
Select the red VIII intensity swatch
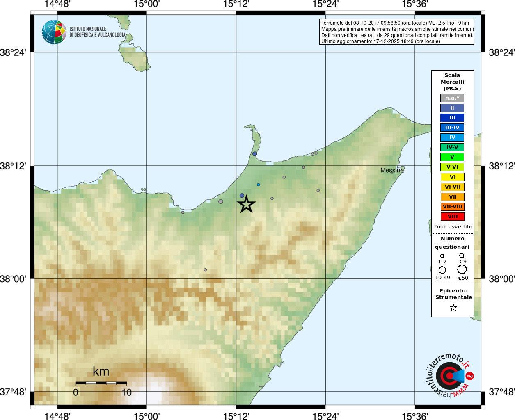[x=452, y=217]
